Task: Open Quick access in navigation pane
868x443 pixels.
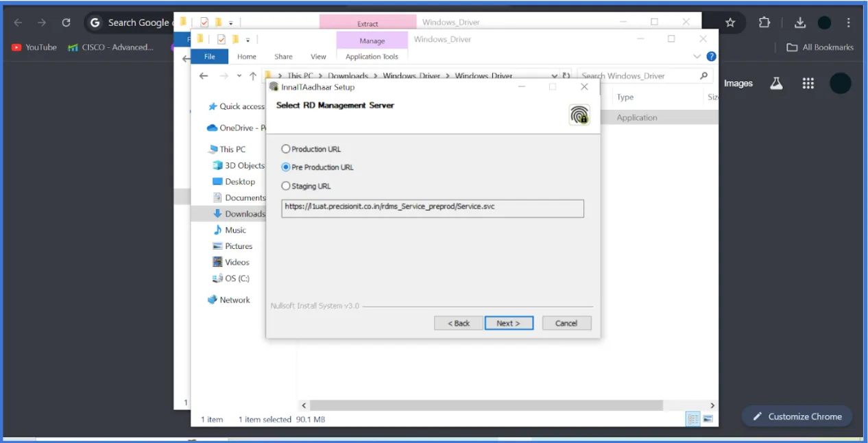Action: click(237, 106)
